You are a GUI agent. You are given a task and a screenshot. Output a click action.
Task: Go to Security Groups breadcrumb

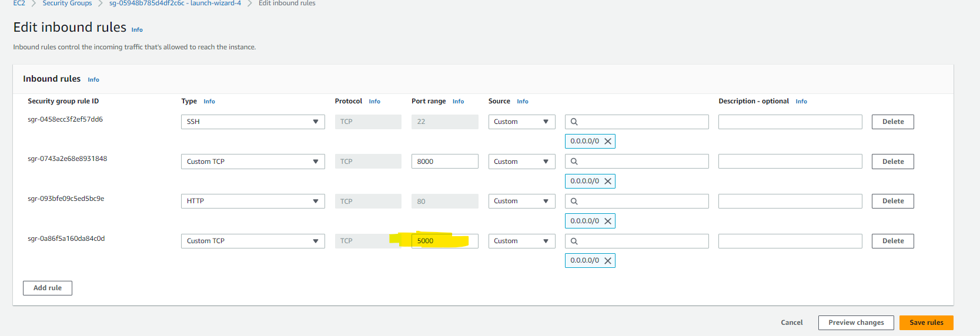click(67, 3)
